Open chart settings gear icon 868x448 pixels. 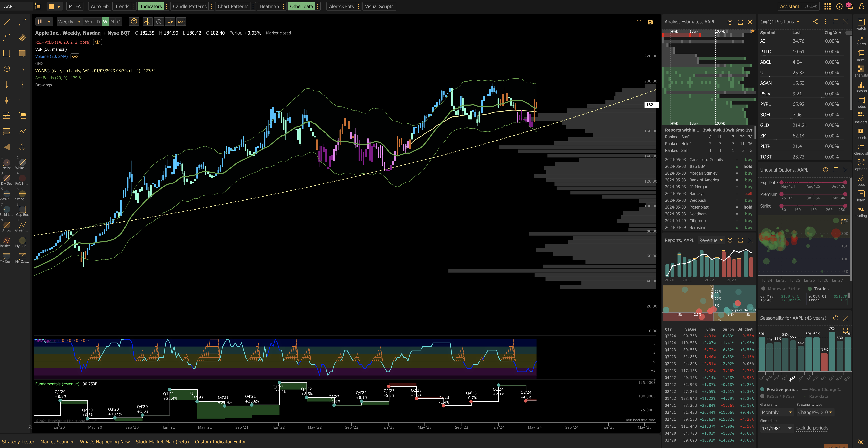click(134, 22)
